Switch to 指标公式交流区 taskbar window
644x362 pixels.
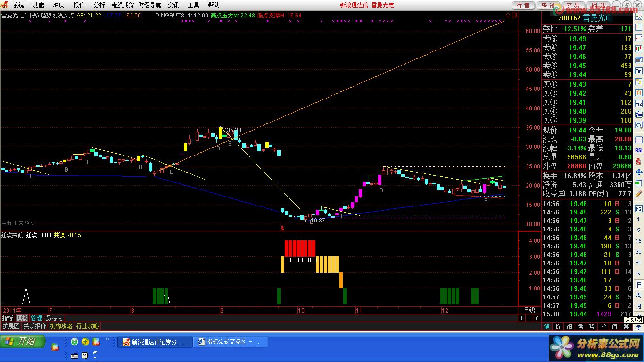click(x=231, y=342)
